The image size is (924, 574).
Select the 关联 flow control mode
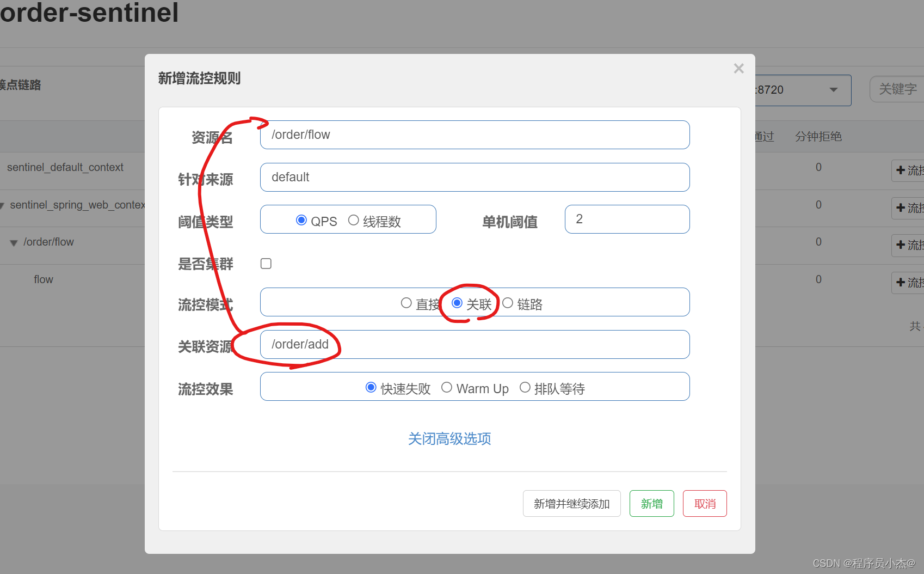[x=457, y=303]
